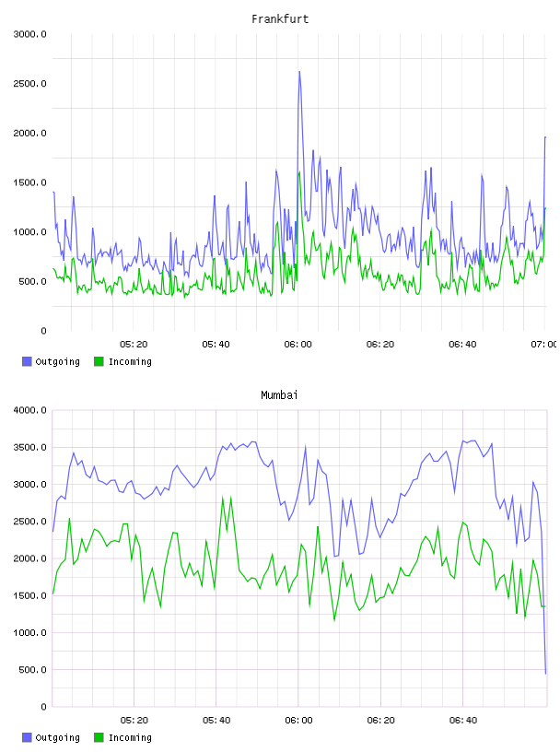The width and height of the screenshot is (560, 752).
Task: Click the 2500.0 y-axis label on the Mumbai chart
Action: (29, 522)
